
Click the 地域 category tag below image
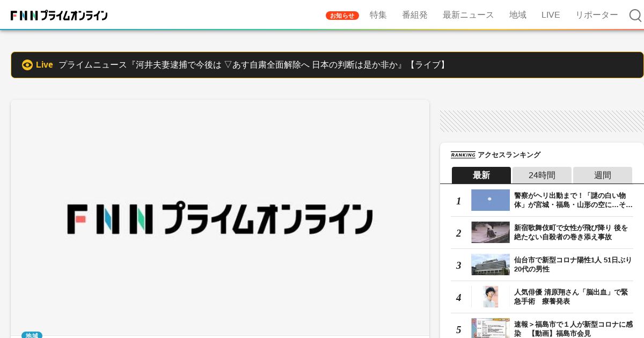pos(32,335)
